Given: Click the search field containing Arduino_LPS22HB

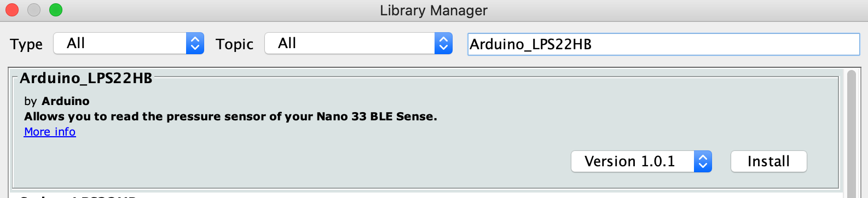Looking at the screenshot, I should coord(663,44).
